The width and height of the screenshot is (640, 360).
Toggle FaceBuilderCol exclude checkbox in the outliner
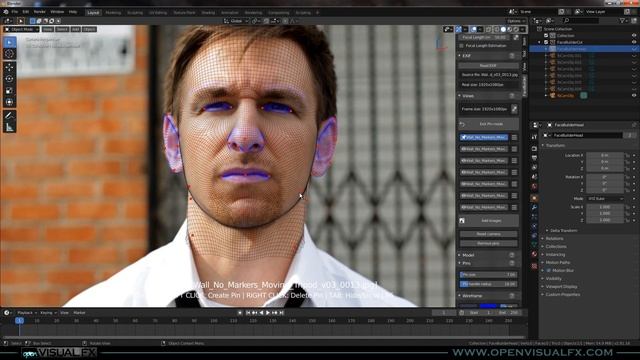click(546, 42)
